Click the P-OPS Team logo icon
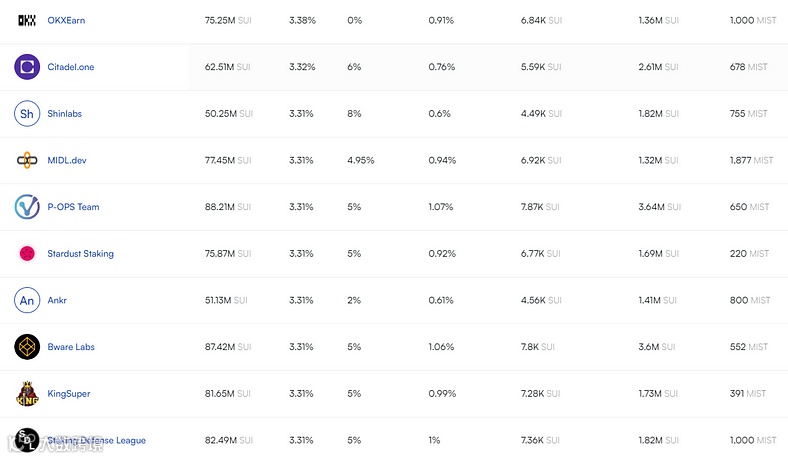This screenshot has height=459, width=788. click(x=27, y=207)
